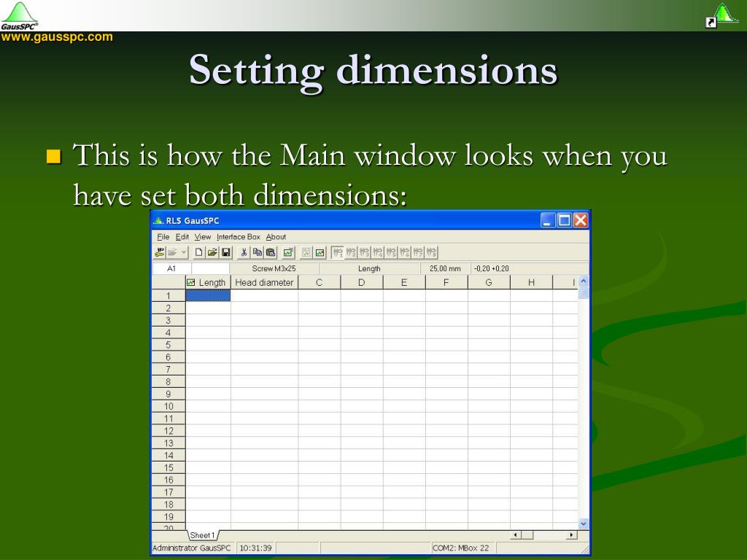Viewport: 747px width, 560px height.
Task: Click the '-0,20 +0,20' tolerance text
Action: click(491, 268)
